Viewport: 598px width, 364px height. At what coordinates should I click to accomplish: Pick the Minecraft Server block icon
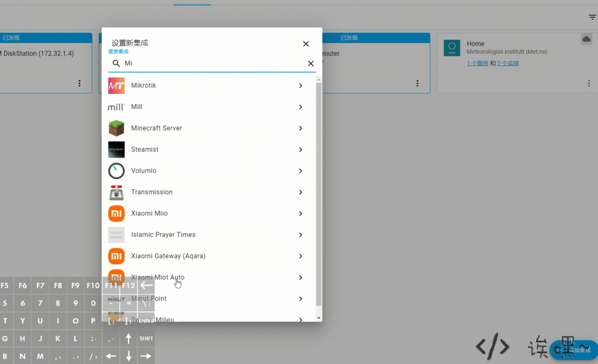(x=116, y=128)
